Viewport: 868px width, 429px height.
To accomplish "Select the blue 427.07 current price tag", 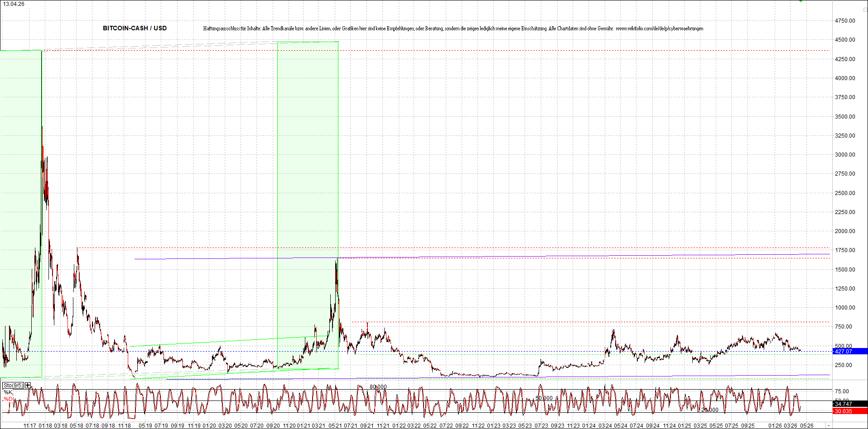I will [x=849, y=351].
